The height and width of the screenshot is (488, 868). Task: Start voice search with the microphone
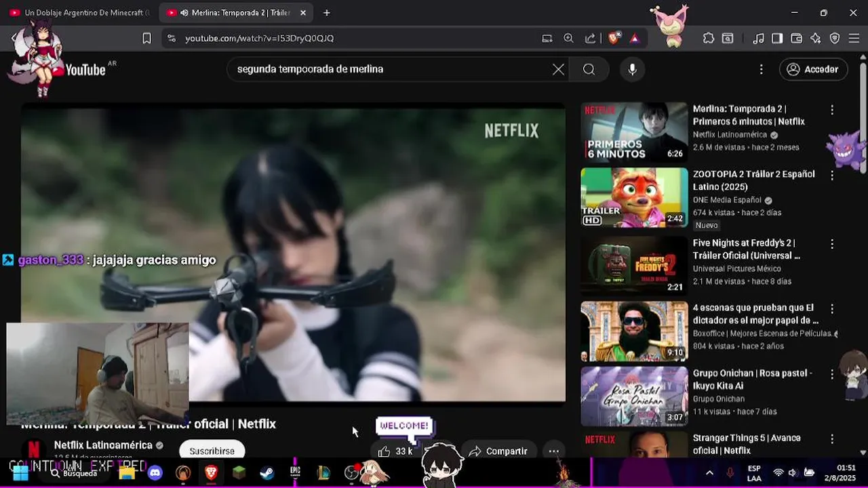[632, 69]
